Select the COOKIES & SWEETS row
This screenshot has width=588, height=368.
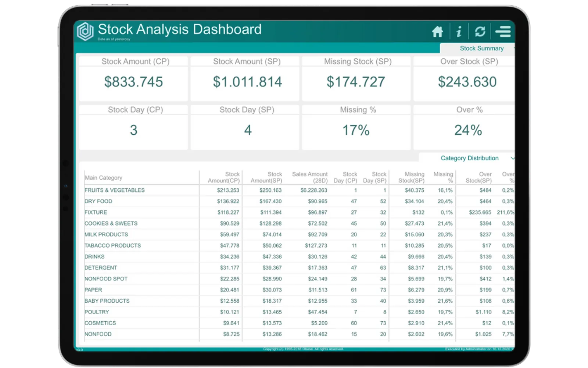[x=299, y=223]
